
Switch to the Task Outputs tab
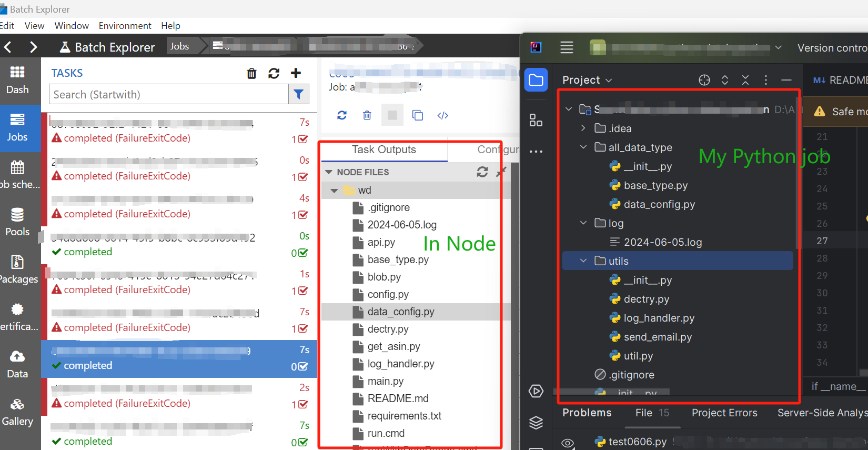point(384,149)
